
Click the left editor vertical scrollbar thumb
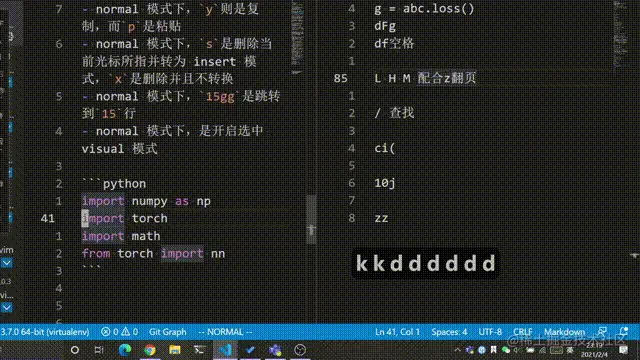(x=311, y=220)
